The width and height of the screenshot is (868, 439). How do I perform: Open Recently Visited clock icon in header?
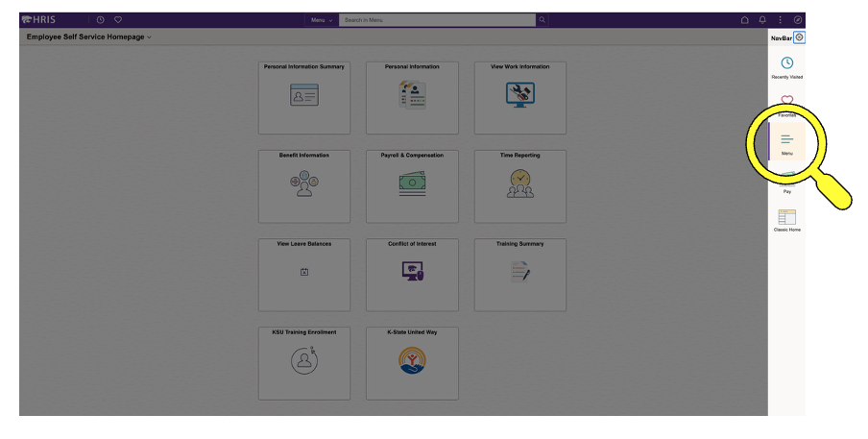(x=100, y=20)
